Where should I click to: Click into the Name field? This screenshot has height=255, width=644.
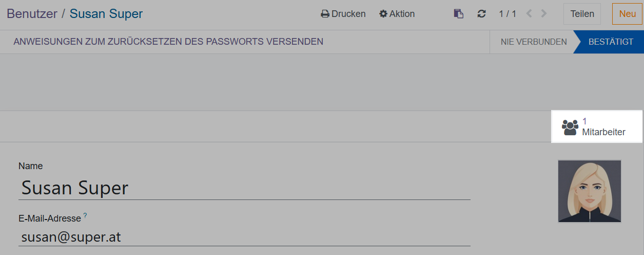click(244, 188)
